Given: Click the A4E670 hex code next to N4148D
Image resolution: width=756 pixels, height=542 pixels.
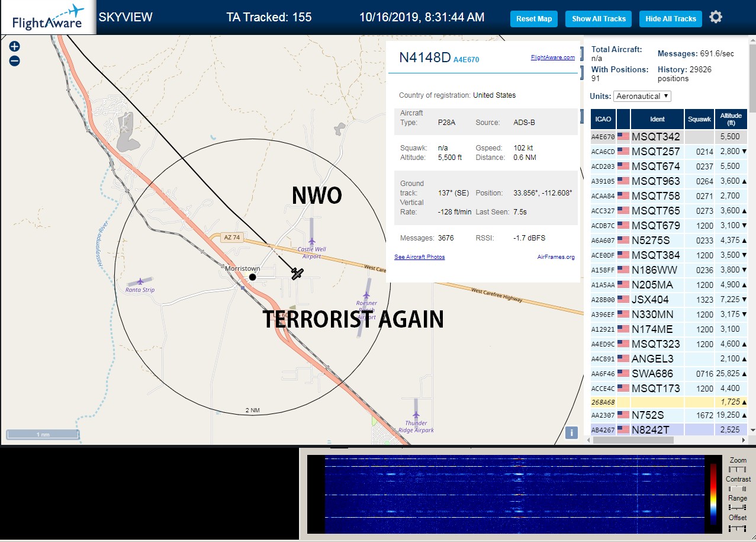Looking at the screenshot, I should 467,60.
